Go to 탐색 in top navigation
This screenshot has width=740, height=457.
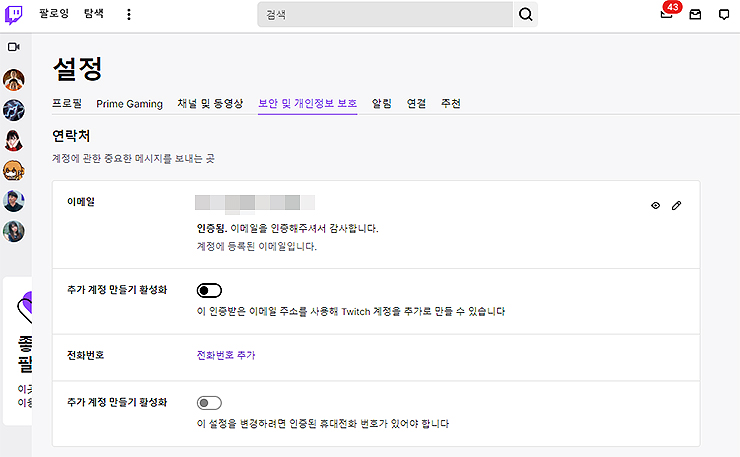[93, 13]
